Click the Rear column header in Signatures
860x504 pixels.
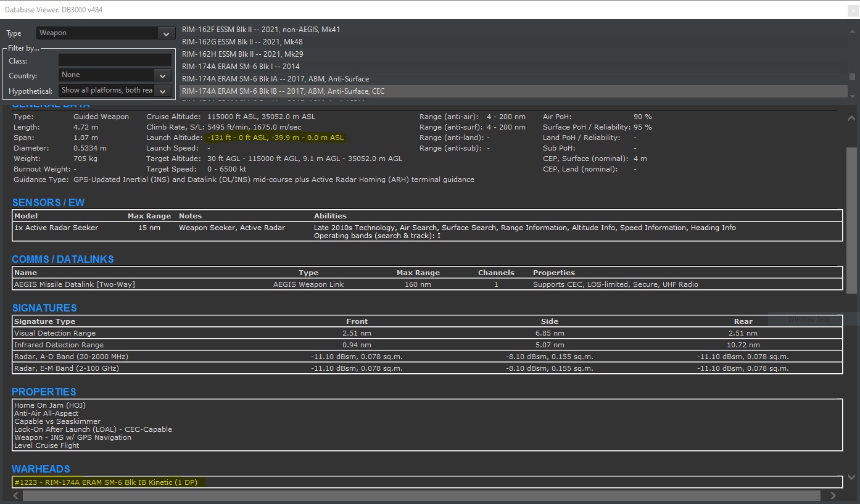pos(743,321)
